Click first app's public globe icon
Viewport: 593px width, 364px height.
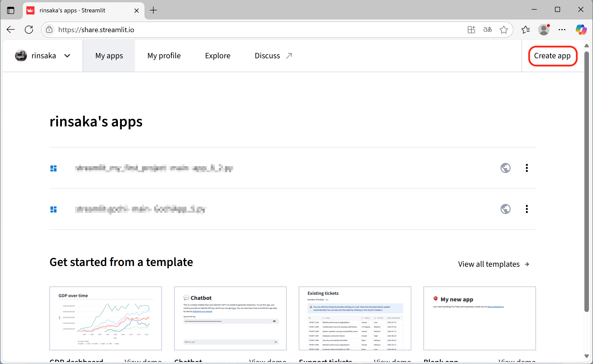(x=505, y=168)
